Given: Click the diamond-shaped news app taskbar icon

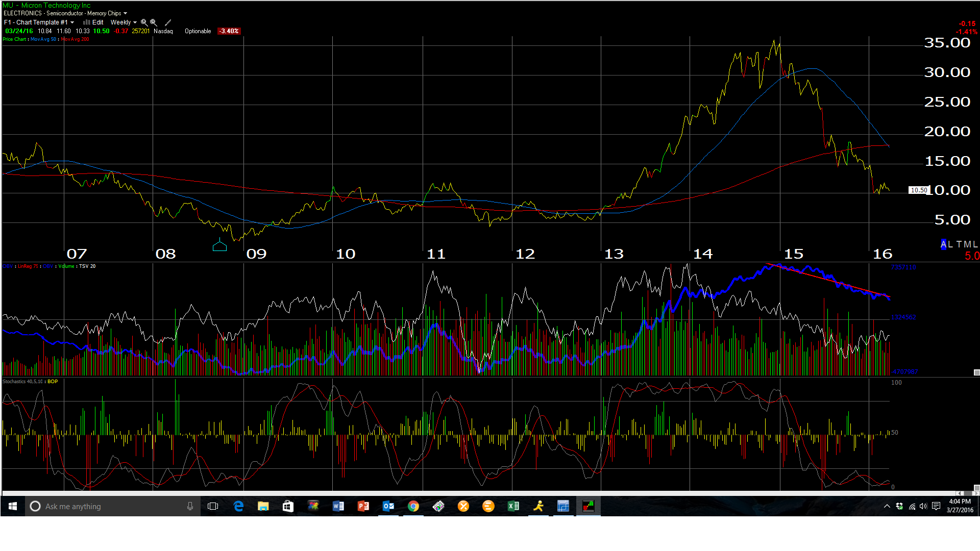Looking at the screenshot, I should point(438,506).
